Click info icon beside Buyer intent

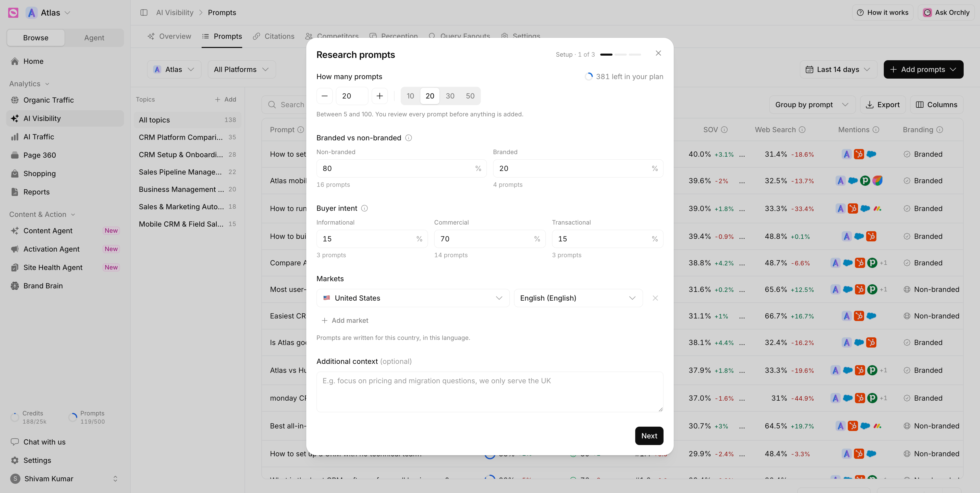(x=364, y=208)
